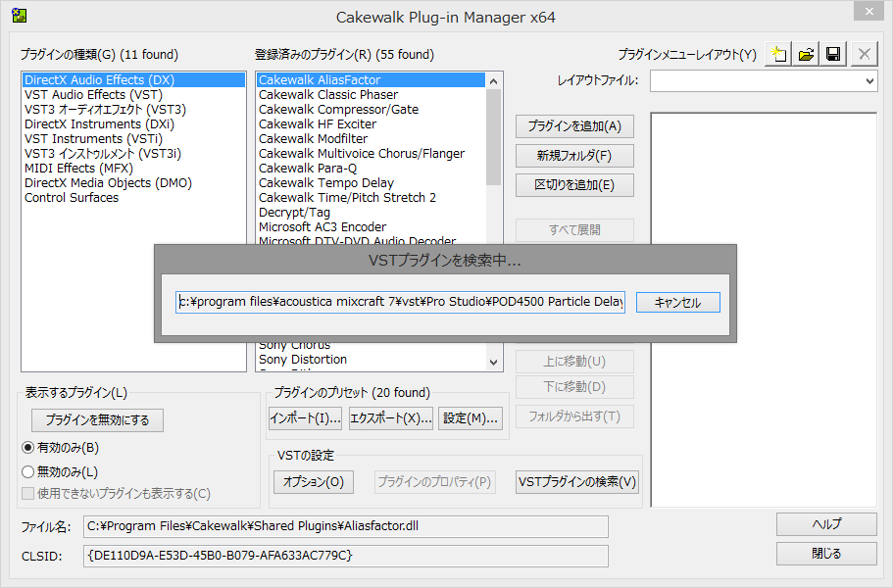Viewport: 893px width, 588px height.
Task: Select Cakewalk Time/Pitch Stretch 2 plug-in
Action: 372,198
